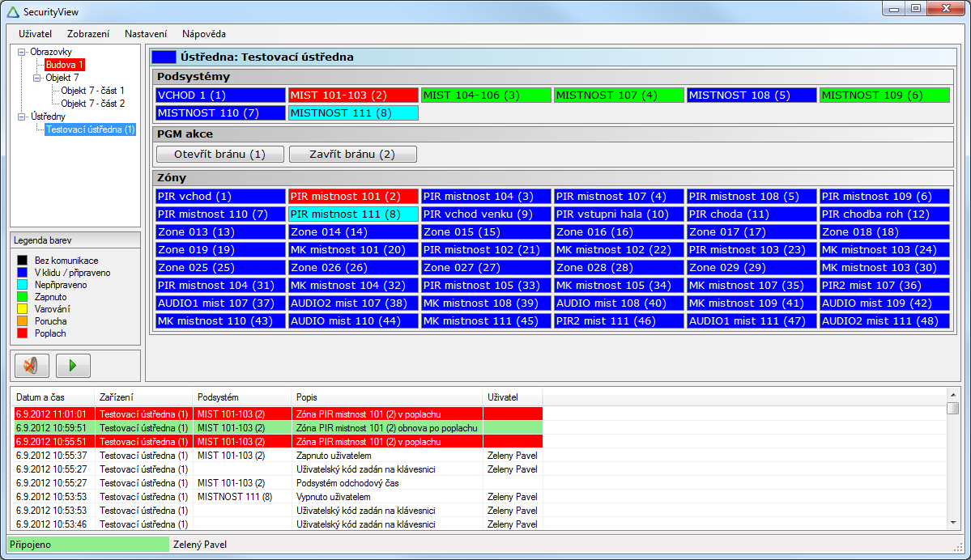
Task: Click the Datum a čas column header
Action: [40, 398]
